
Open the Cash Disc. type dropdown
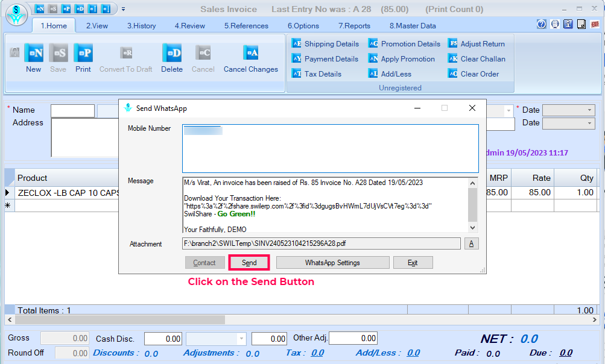242,339
